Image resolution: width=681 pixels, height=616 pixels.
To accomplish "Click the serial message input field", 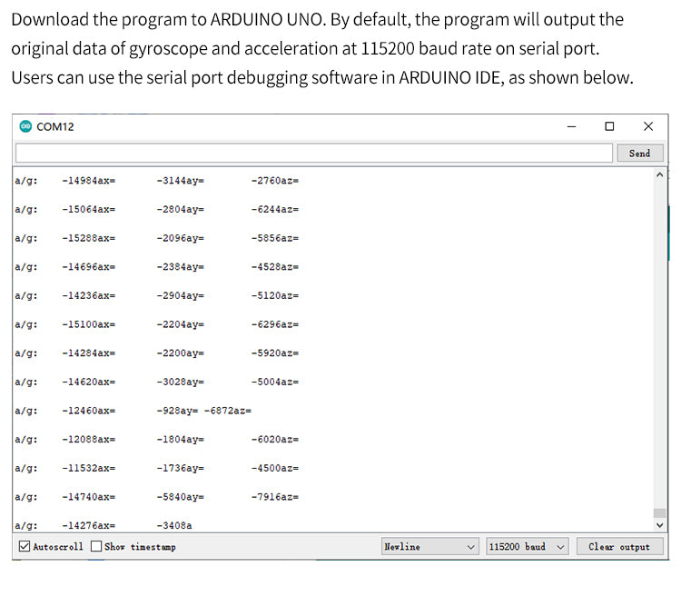I will tap(314, 153).
